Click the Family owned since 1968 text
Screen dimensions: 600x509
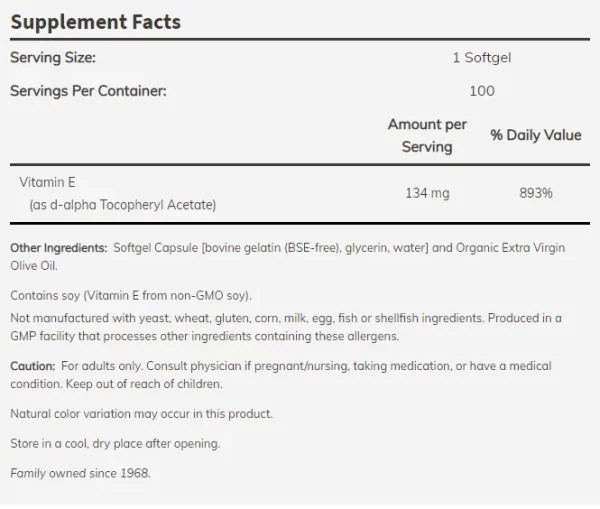point(80,473)
